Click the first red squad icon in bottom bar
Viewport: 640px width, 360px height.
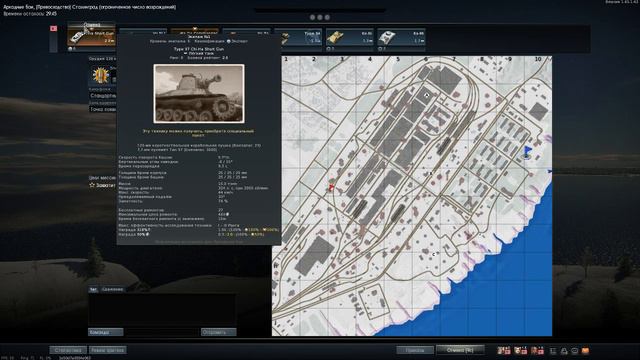pyautogui.click(x=504, y=350)
